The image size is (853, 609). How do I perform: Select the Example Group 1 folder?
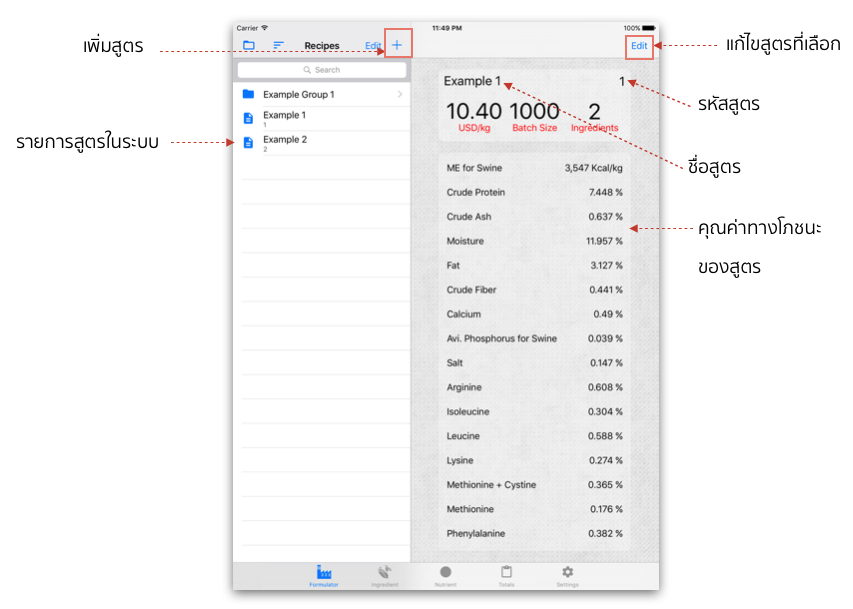point(322,94)
